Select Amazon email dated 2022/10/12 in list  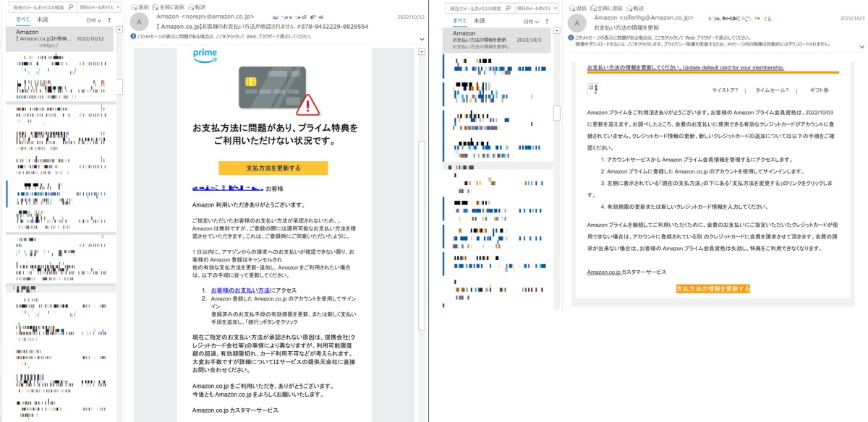coord(59,40)
